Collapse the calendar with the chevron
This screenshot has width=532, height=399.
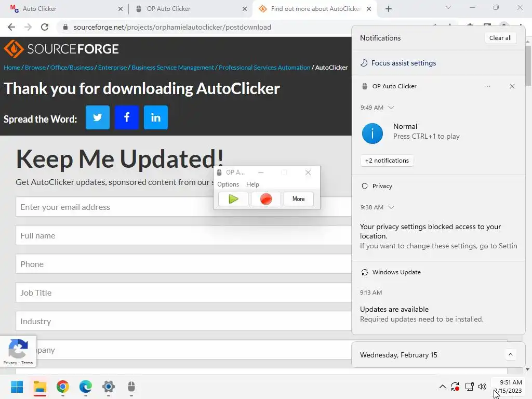pos(511,355)
